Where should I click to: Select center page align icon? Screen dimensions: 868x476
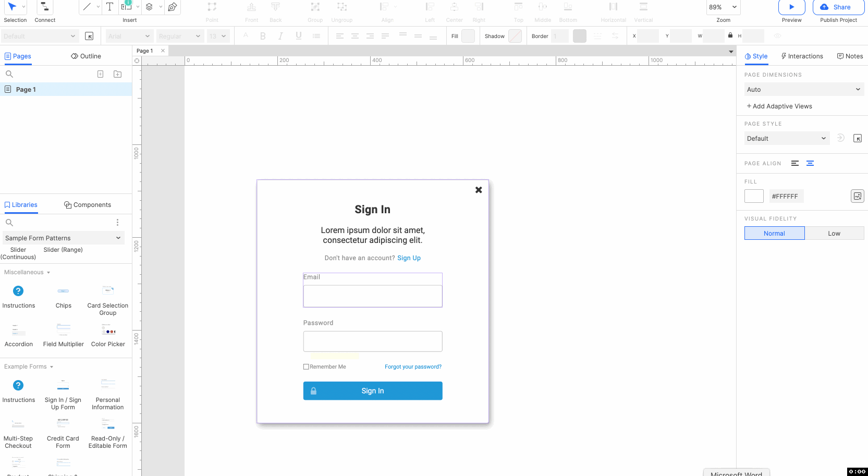(810, 163)
